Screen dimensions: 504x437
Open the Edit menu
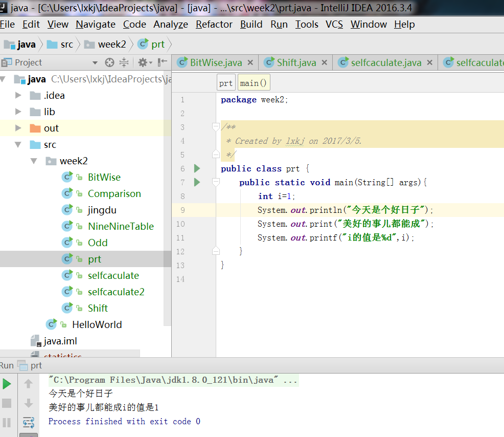coord(31,25)
